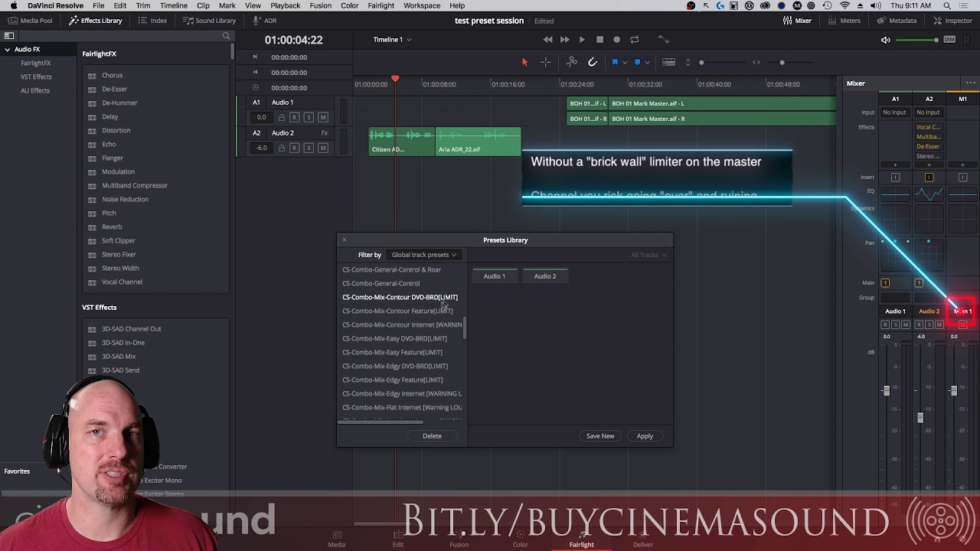Mute track A1 Audio 1 in timeline header
Image resolution: width=980 pixels, height=551 pixels.
click(323, 117)
